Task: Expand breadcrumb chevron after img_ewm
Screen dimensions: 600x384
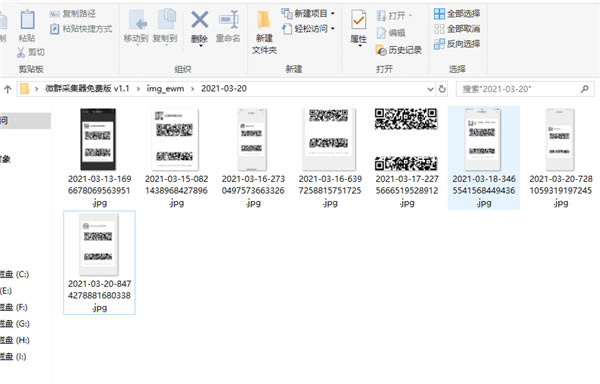Action: [193, 89]
